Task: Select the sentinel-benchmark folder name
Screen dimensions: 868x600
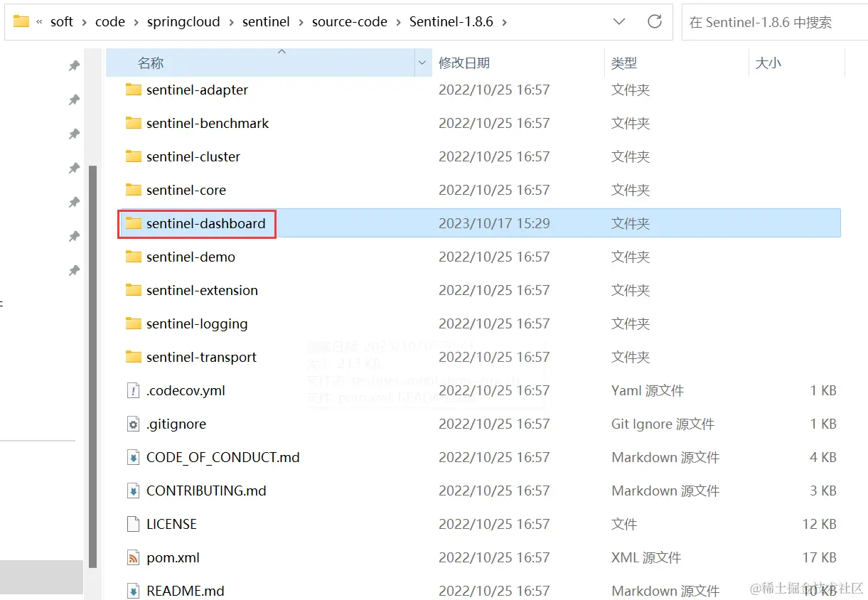Action: (x=208, y=123)
